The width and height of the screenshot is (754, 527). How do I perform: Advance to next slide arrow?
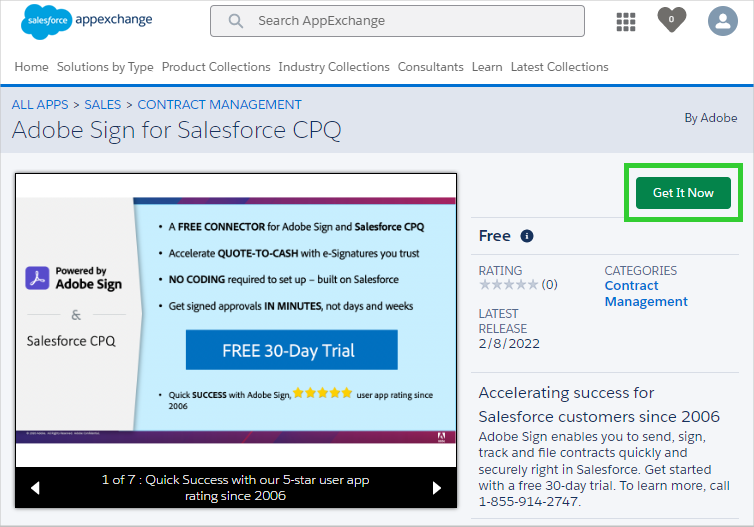point(436,488)
